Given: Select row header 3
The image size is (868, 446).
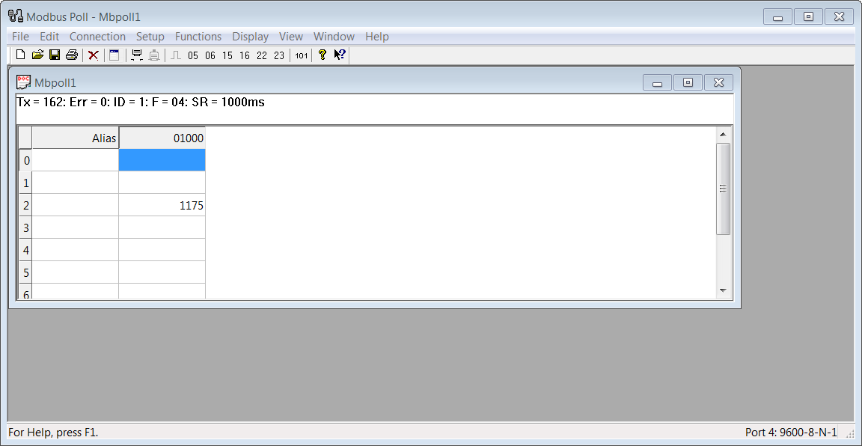Looking at the screenshot, I should pyautogui.click(x=25, y=227).
